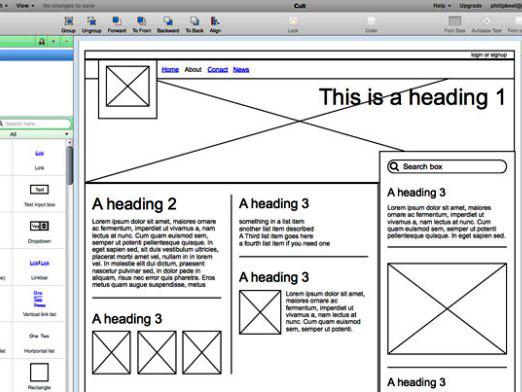Select the Rectangle element in the library
Viewport: 522px width, 392px height.
pyautogui.click(x=39, y=376)
